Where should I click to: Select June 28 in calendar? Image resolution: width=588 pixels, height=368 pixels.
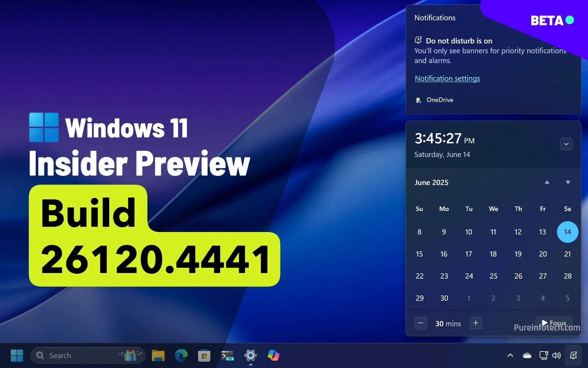pyautogui.click(x=567, y=276)
